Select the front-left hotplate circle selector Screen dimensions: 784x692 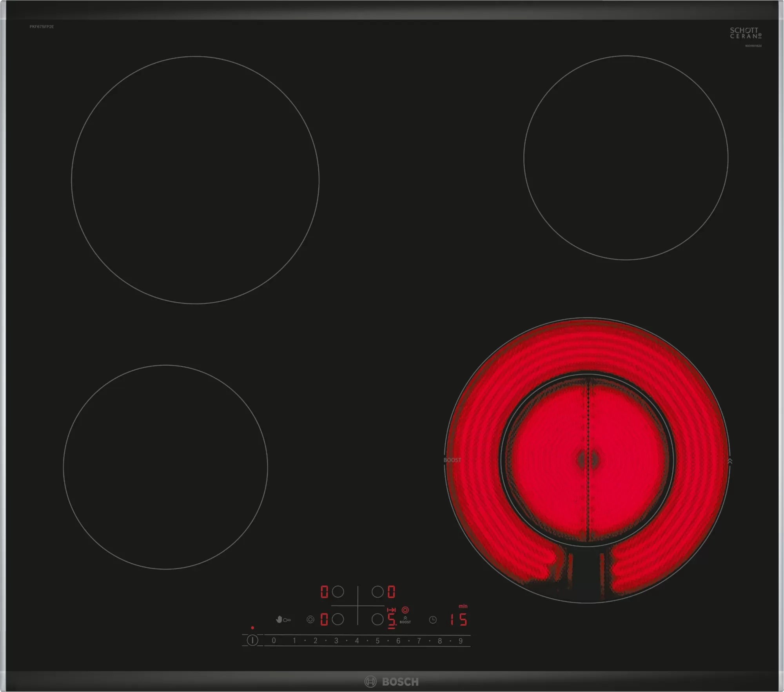click(x=338, y=619)
